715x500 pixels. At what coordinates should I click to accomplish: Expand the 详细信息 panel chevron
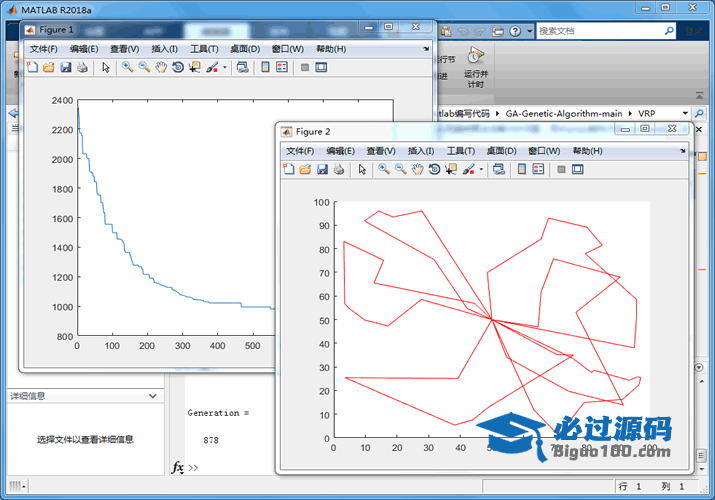153,396
